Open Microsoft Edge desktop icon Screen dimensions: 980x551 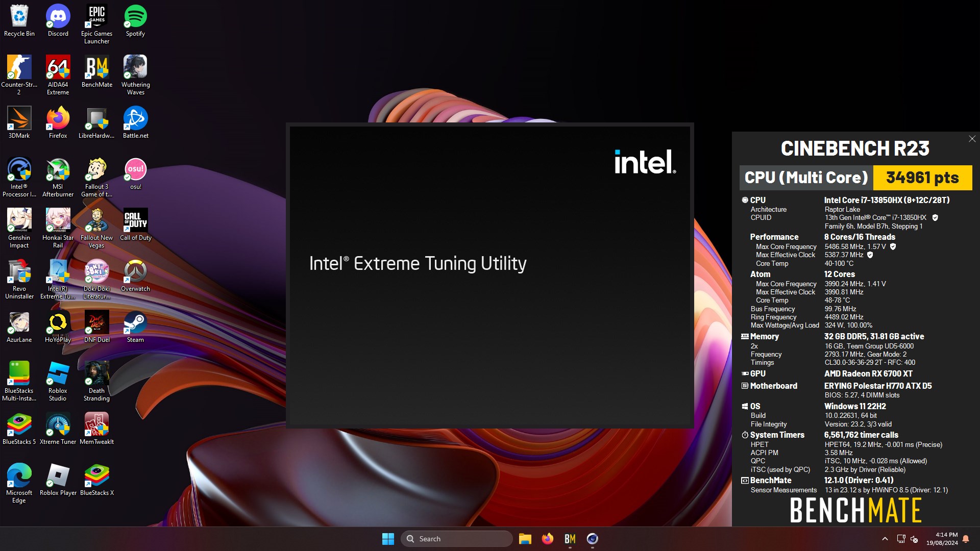point(19,484)
